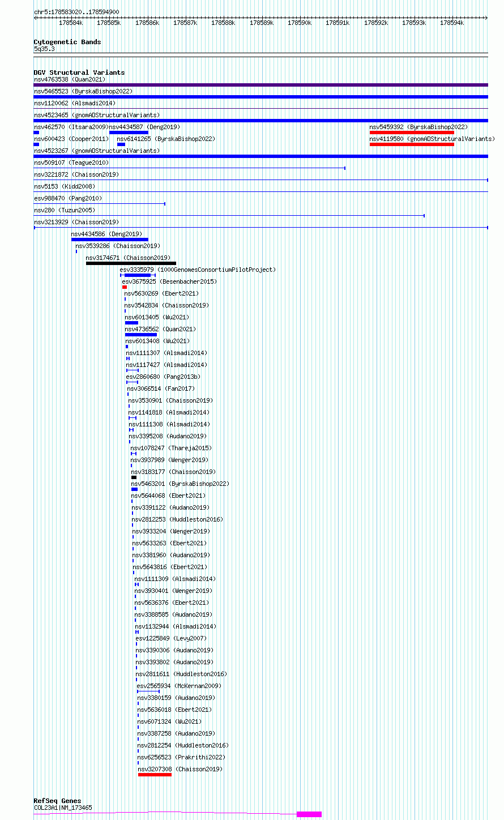Select the nsv3174671 (Chaisson2019) label
504x820 pixels.
(x=128, y=258)
